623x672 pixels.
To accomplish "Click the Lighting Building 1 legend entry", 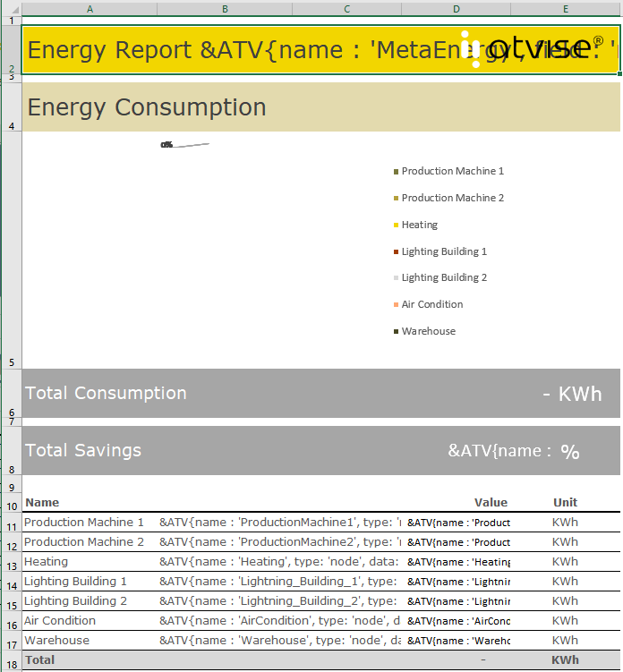I will pyautogui.click(x=444, y=252).
